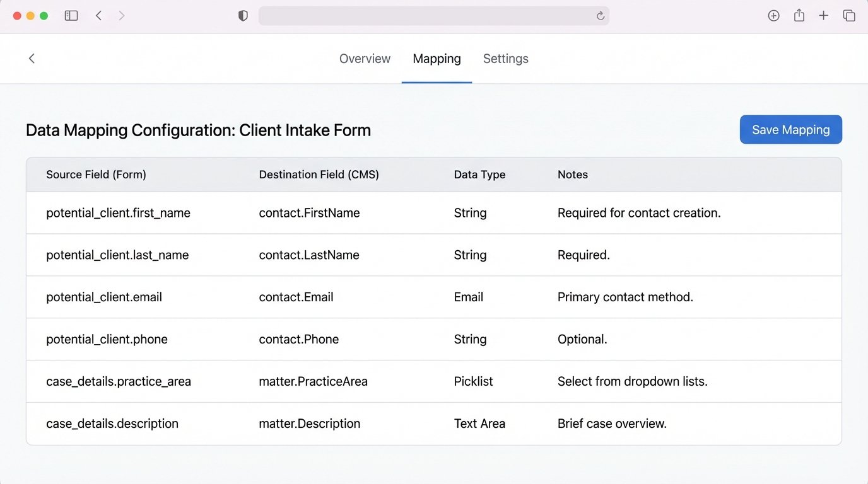
Task: Click the Safari address bar
Action: click(434, 15)
